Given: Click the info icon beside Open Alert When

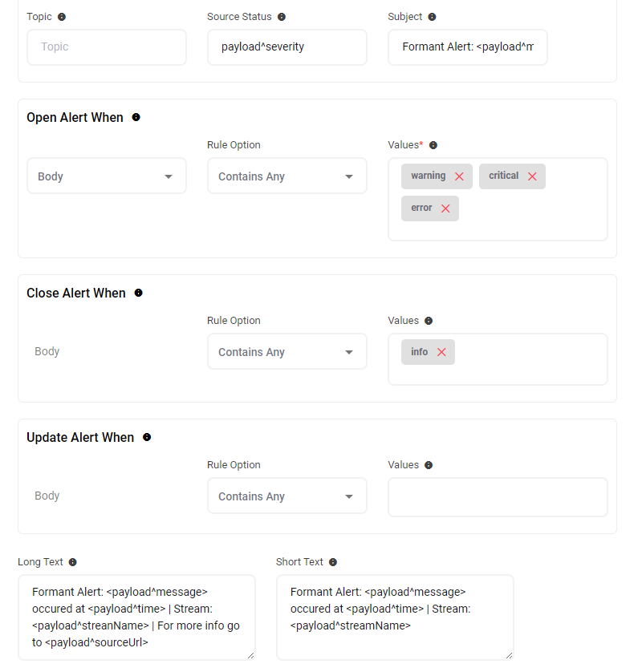Looking at the screenshot, I should pyautogui.click(x=136, y=117).
